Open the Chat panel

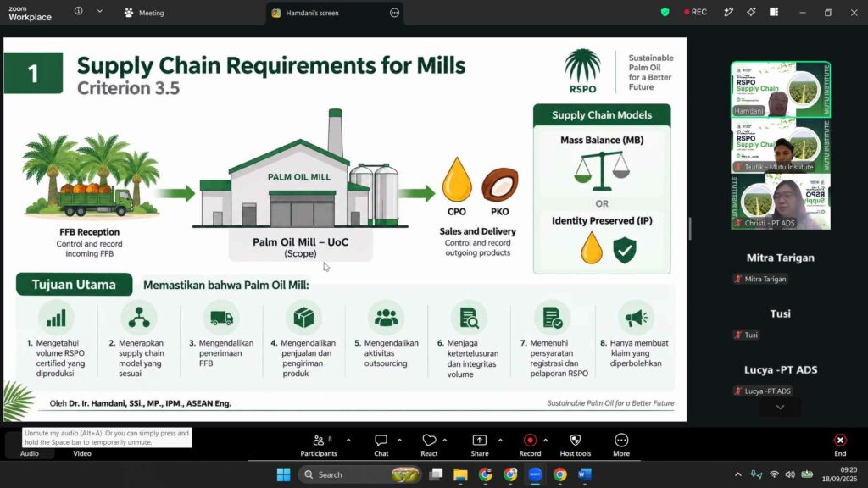click(x=381, y=445)
